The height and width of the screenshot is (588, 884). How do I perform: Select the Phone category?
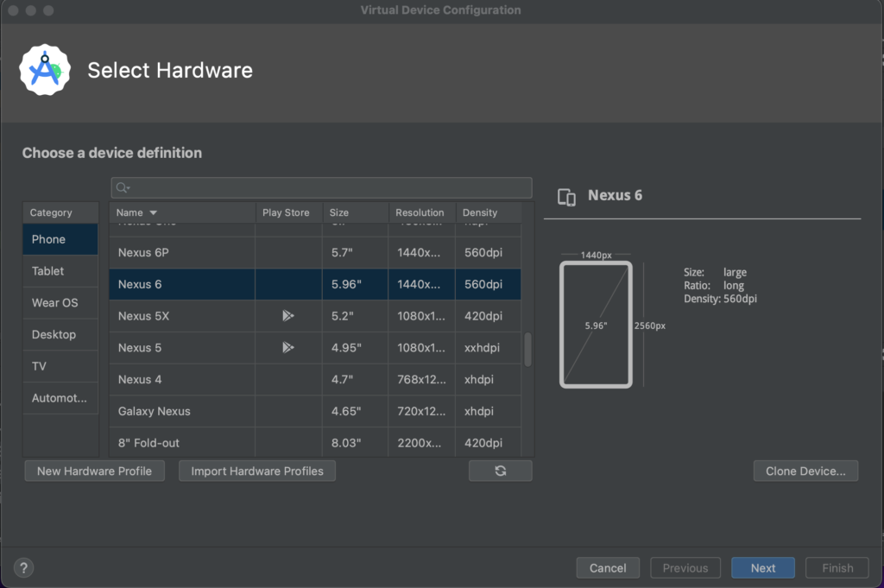(60, 239)
